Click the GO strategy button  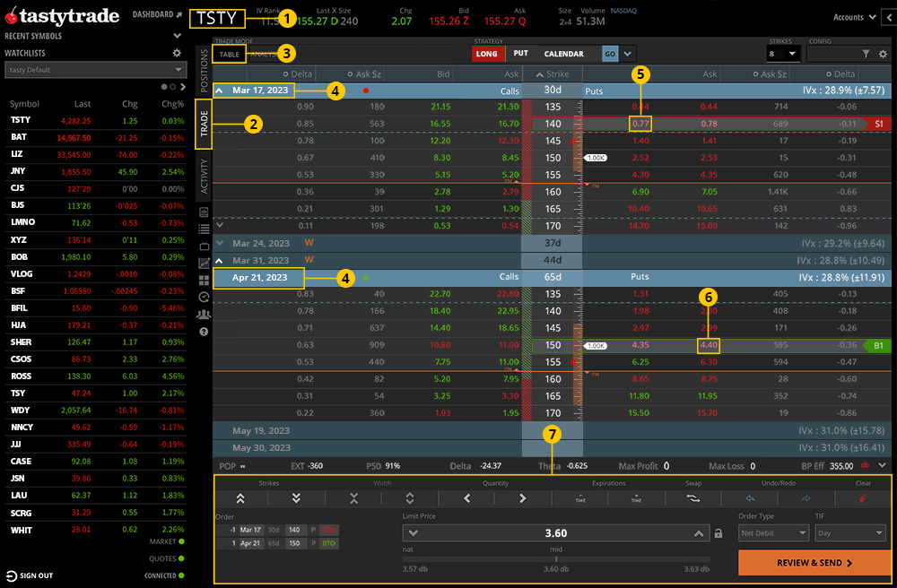coord(610,54)
